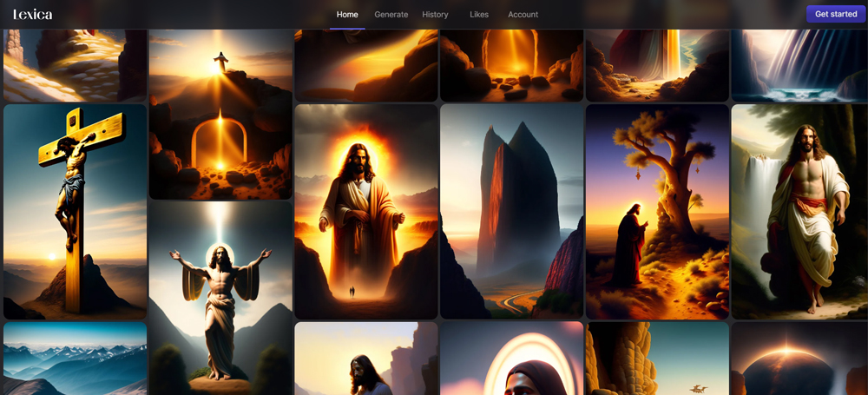
Task: Open the Account tab
Action: 523,15
